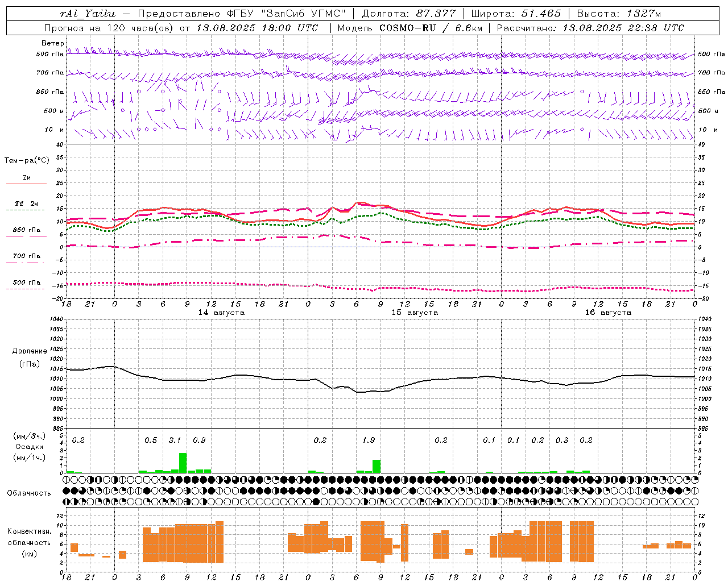Click the tallest green precipitation bar

[x=183, y=463]
